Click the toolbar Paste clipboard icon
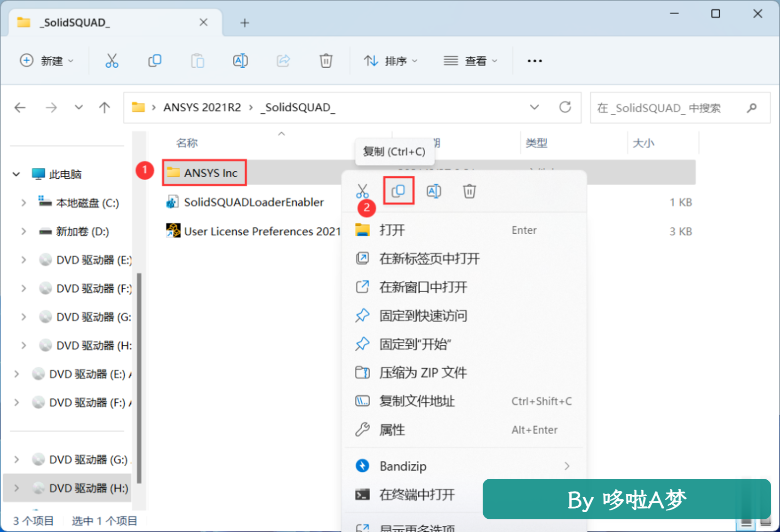The height and width of the screenshot is (532, 780). (x=198, y=61)
